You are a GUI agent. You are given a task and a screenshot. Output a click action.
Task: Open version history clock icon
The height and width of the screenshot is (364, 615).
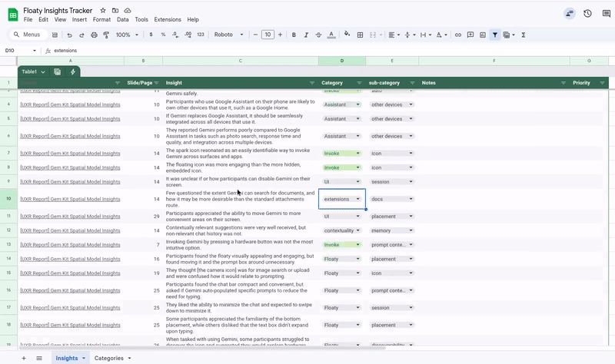tap(587, 14)
